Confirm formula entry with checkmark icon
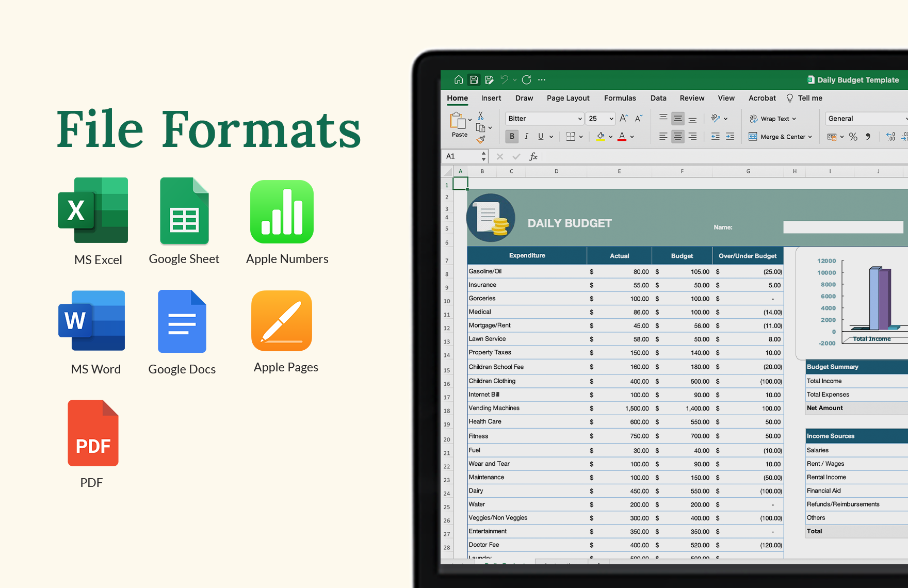Screen dimensions: 908x588 pyautogui.click(x=516, y=156)
